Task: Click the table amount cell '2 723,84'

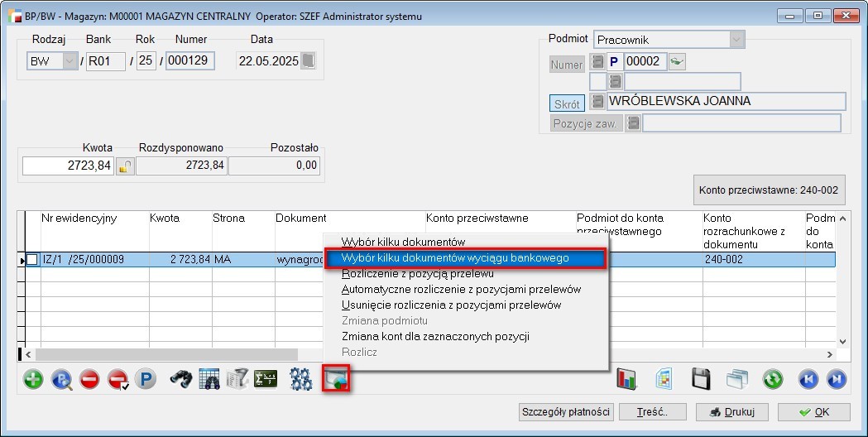Action: (x=180, y=259)
